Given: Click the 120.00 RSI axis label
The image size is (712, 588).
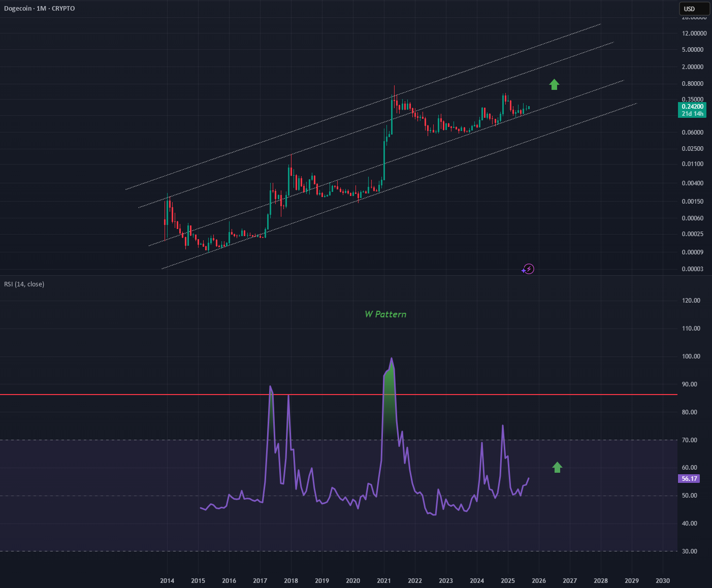Looking at the screenshot, I should tap(691, 301).
